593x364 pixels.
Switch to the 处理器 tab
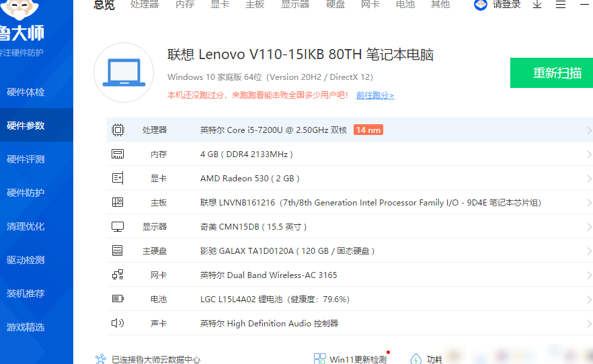tap(145, 5)
